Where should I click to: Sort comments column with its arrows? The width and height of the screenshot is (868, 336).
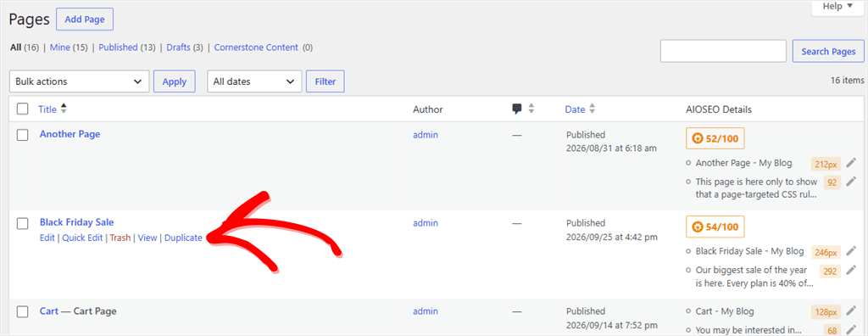531,109
